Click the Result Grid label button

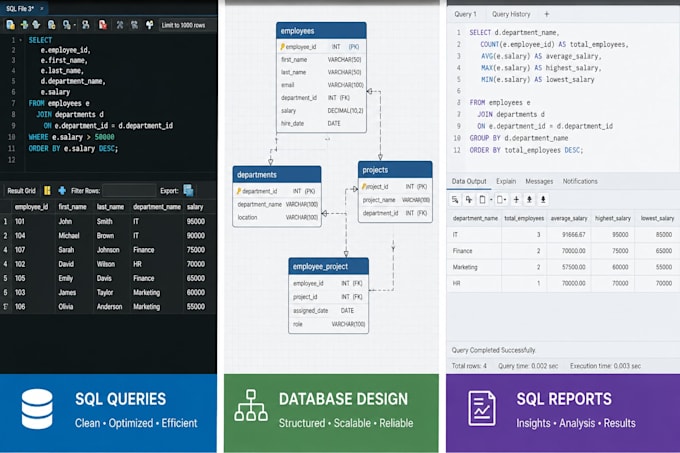21,191
